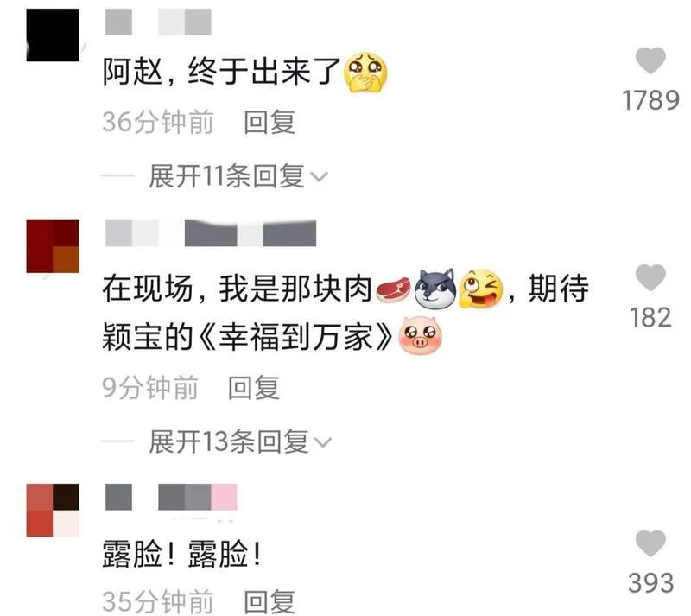The image size is (691, 616).
Task: Reply to the comment from 35 minutes ago
Action: 269,601
